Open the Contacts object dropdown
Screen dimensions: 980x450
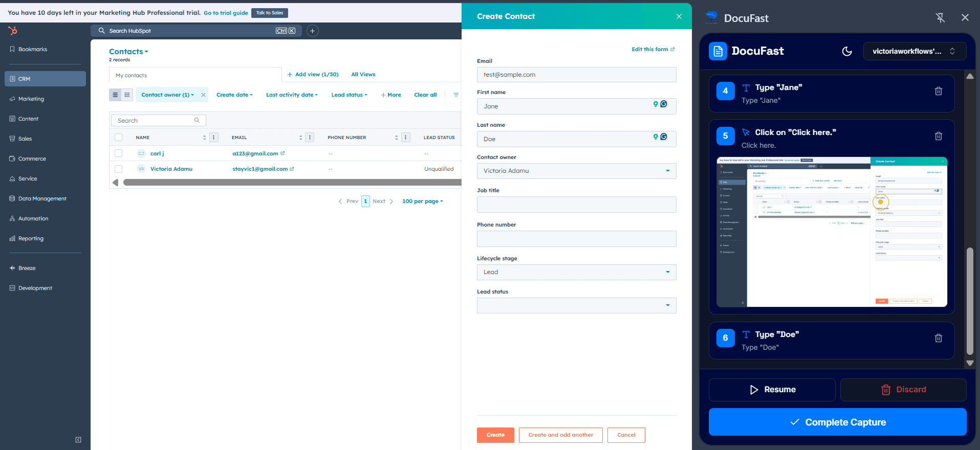point(128,52)
